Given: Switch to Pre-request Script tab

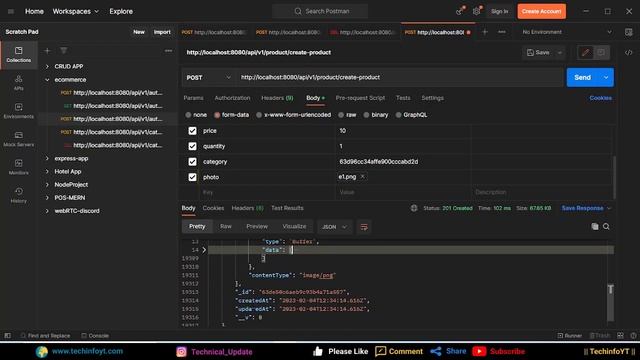Looking at the screenshot, I should click(x=360, y=98).
